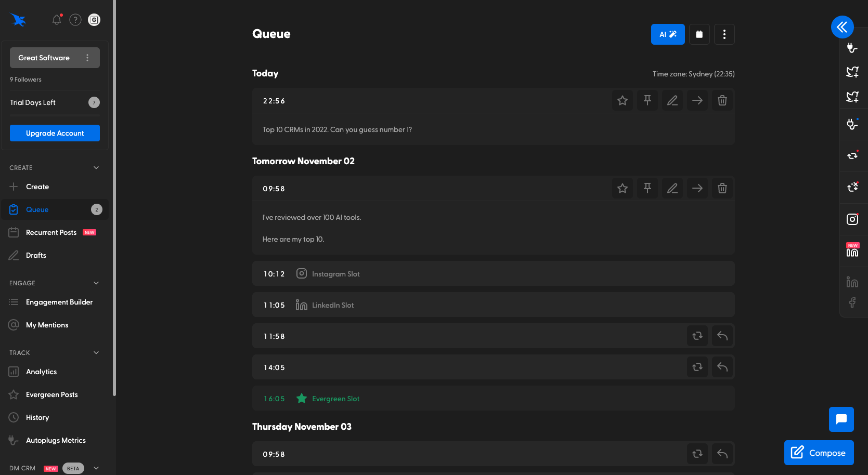Open the Instagram panel in right sidebar

(852, 219)
